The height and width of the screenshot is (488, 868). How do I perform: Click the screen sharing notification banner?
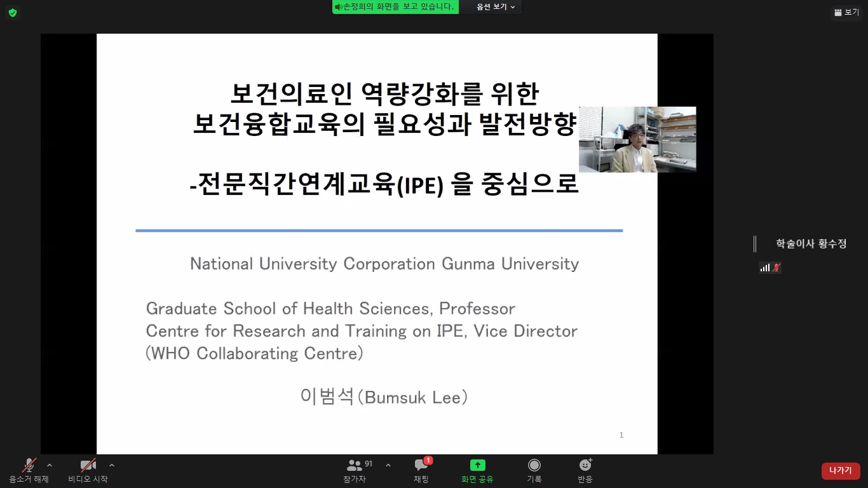(395, 7)
